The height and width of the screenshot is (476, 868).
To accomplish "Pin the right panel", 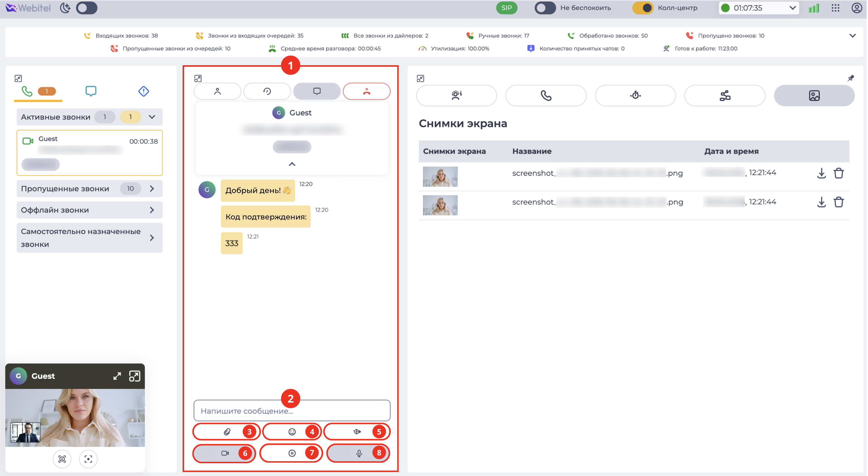I will (x=851, y=78).
